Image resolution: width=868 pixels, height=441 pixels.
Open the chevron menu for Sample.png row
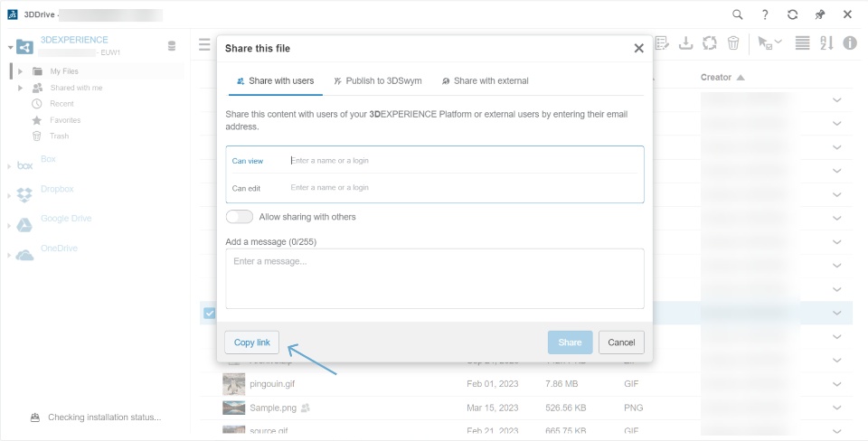click(836, 408)
